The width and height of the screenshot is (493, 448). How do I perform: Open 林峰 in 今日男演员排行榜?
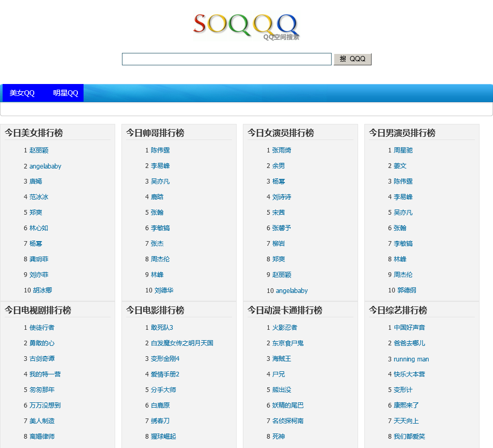pos(400,259)
